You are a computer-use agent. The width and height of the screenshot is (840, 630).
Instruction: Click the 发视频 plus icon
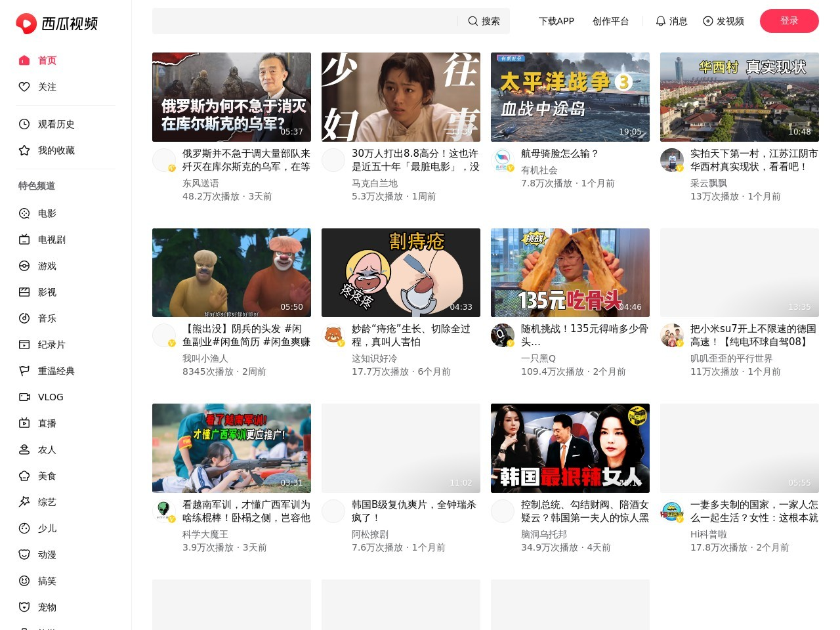[707, 21]
